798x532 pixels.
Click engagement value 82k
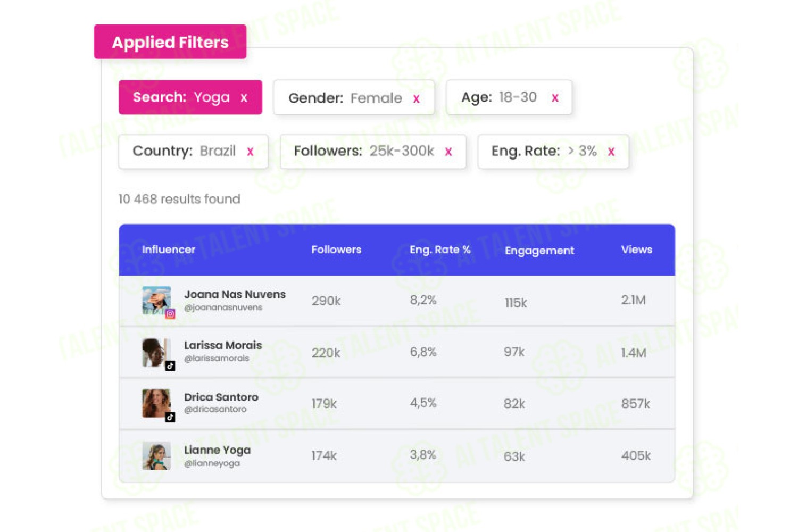point(514,404)
